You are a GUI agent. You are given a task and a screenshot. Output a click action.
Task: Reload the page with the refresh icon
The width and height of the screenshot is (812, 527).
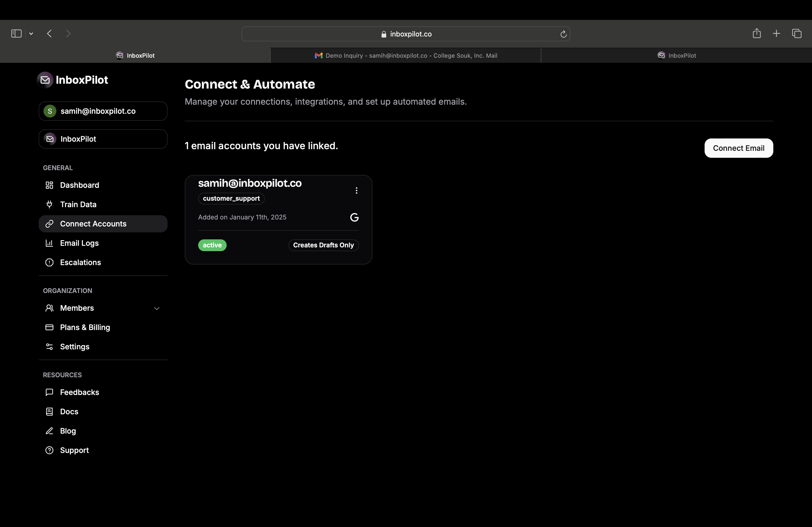(563, 34)
